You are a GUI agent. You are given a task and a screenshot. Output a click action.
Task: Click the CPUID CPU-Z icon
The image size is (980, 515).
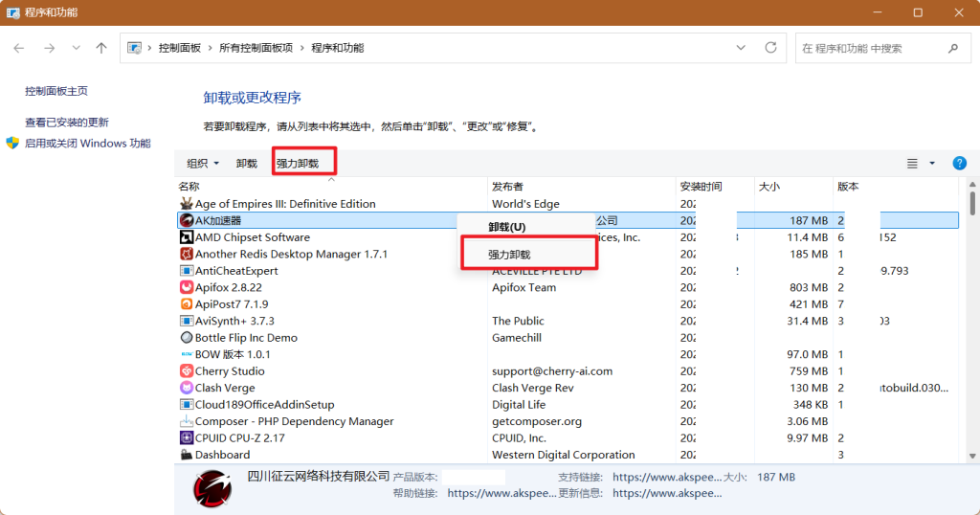(187, 437)
